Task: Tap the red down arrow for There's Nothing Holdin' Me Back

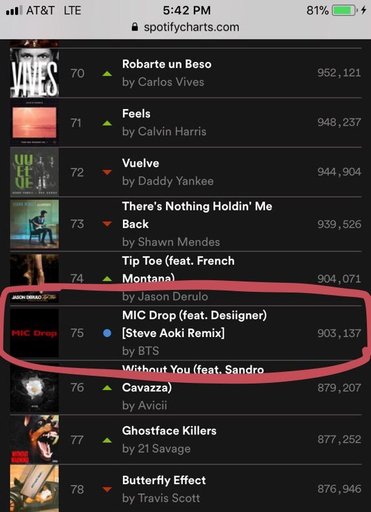Action: pos(107,224)
